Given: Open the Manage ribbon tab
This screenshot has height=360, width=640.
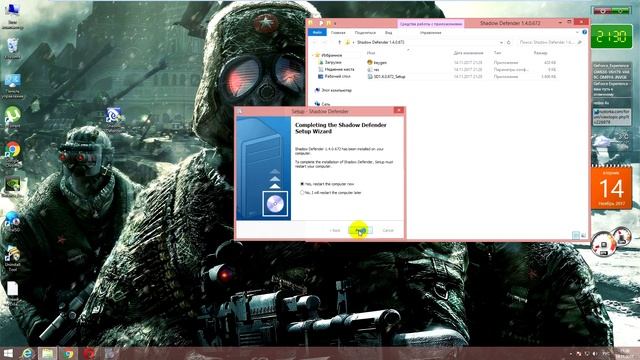Looking at the screenshot, I should [x=431, y=32].
